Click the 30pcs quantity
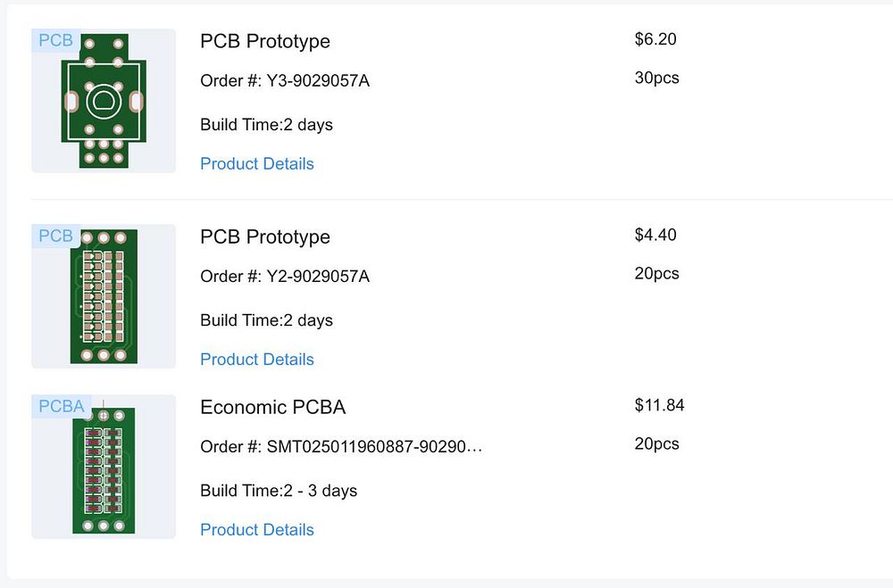The height and width of the screenshot is (588, 893). point(656,78)
